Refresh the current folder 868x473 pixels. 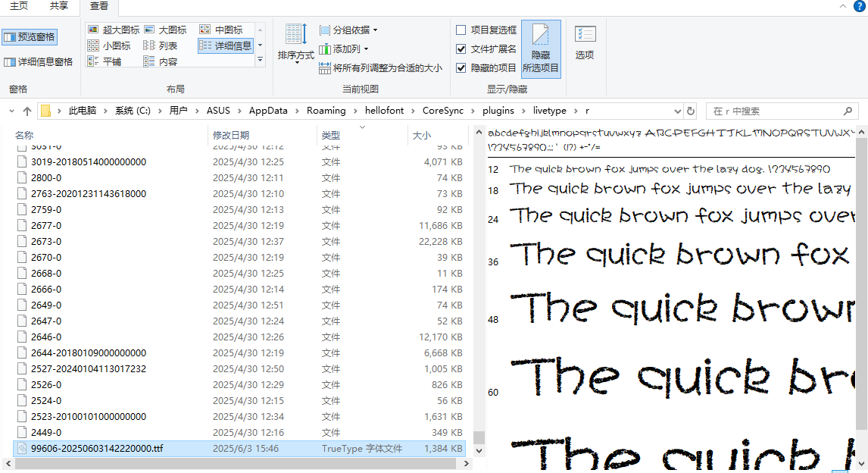point(690,111)
